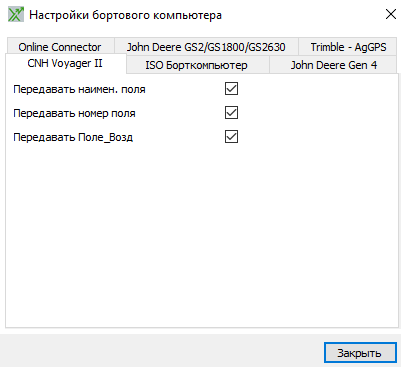Click the Передавать Поле_Возд label
This screenshot has height=367, width=401.
pyautogui.click(x=73, y=137)
